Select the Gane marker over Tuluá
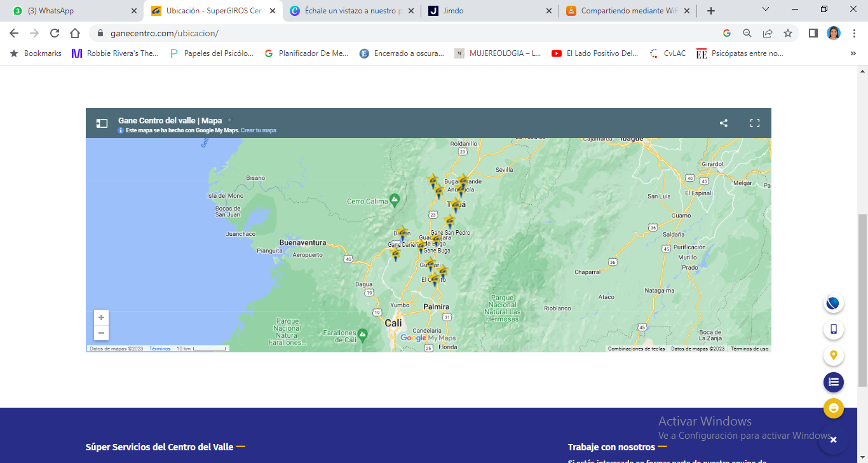 456,205
